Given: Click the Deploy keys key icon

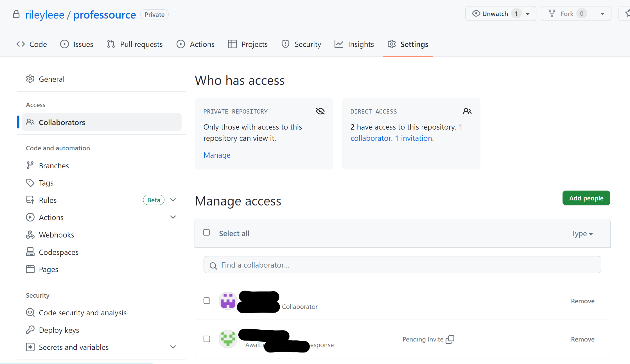Looking at the screenshot, I should tap(30, 330).
